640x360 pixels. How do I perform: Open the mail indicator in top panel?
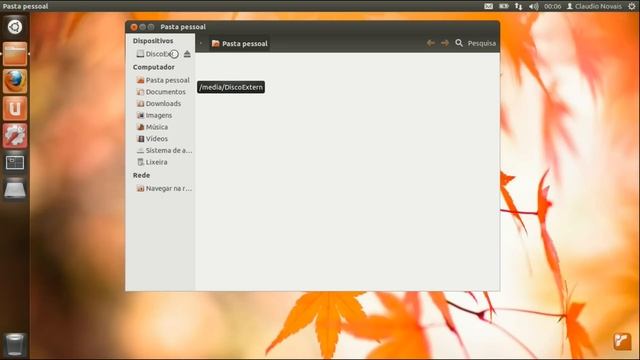(489, 6)
